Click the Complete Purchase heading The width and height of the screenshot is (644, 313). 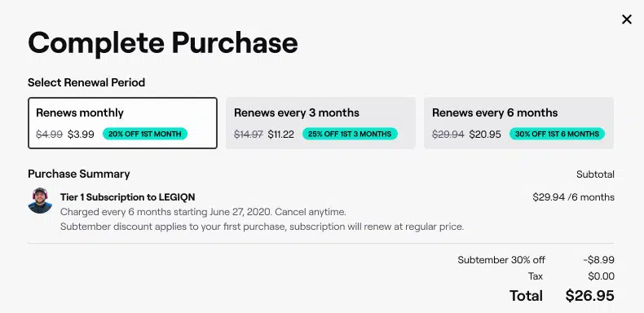click(x=163, y=43)
